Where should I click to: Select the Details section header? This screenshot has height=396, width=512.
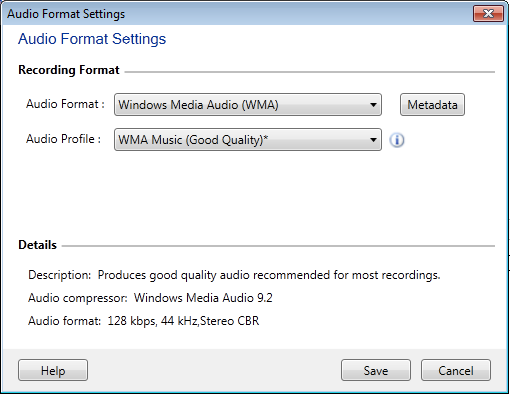pyautogui.click(x=37, y=245)
